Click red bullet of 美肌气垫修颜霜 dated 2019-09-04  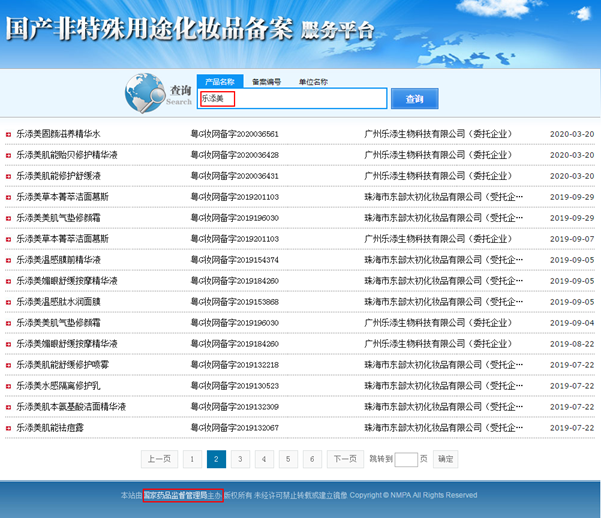click(x=8, y=323)
